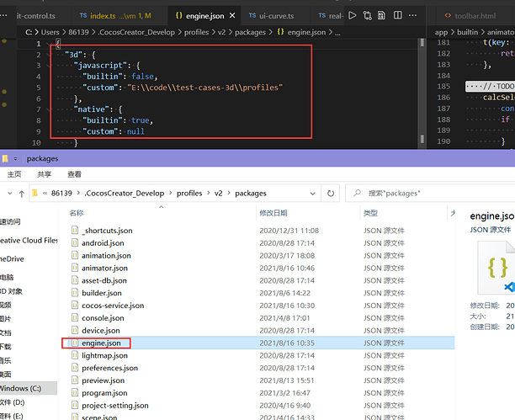Sort files by the 修改日期 column header

point(273,213)
